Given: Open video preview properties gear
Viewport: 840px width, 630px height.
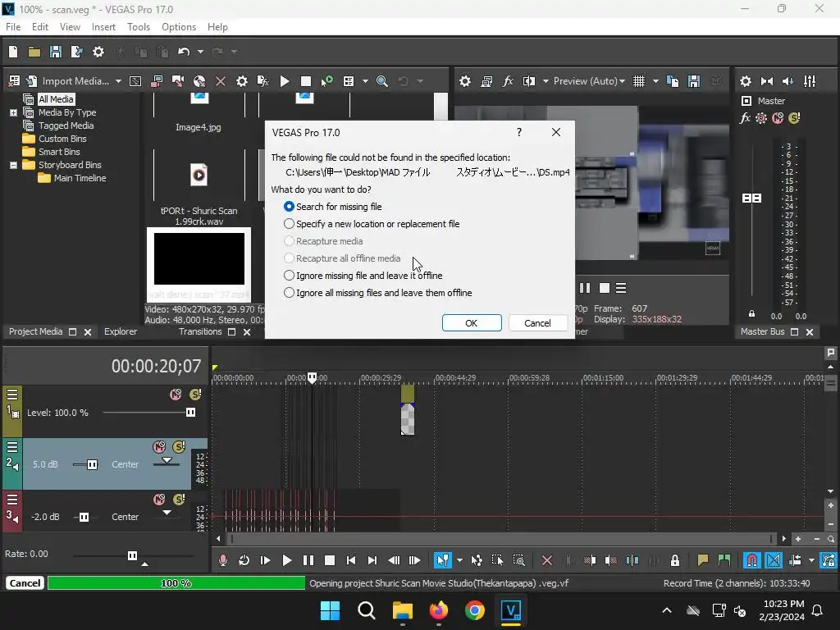Looking at the screenshot, I should [465, 81].
